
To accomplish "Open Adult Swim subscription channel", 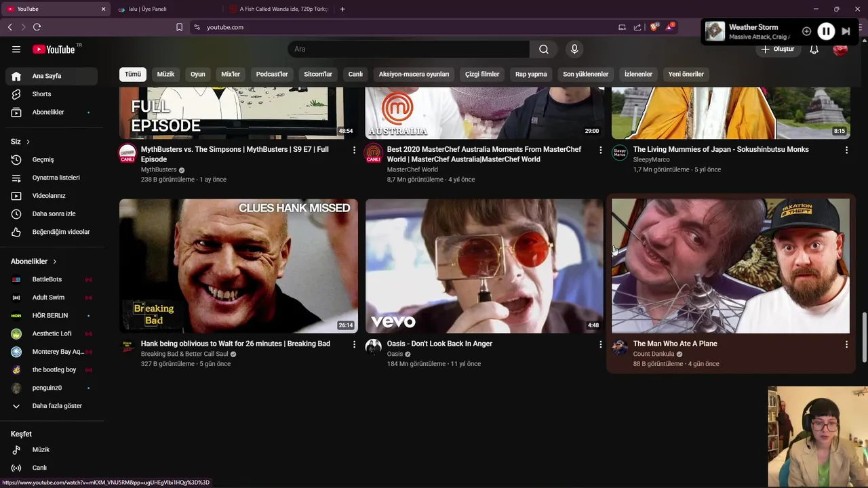I will pyautogui.click(x=51, y=298).
